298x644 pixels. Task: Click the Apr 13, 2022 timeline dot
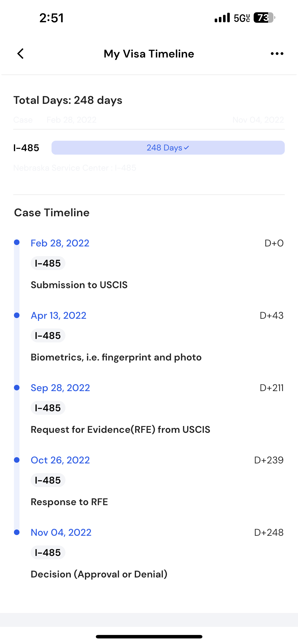17,315
